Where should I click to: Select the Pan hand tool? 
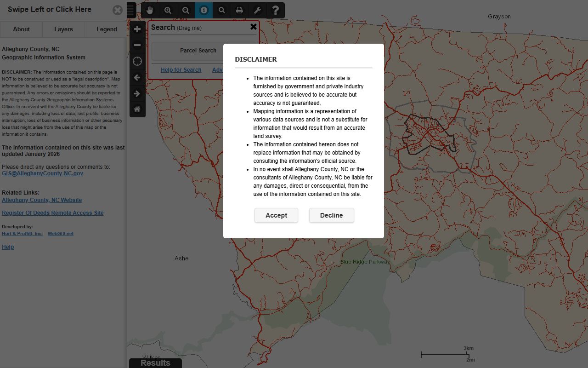click(150, 10)
